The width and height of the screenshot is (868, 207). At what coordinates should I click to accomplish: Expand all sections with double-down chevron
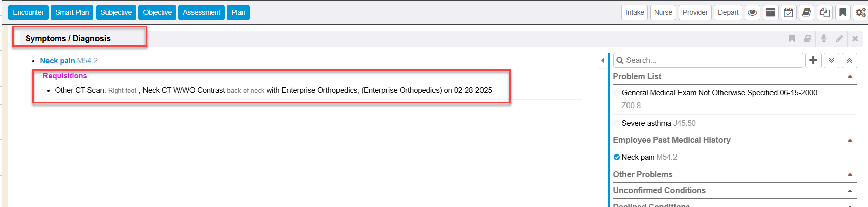click(831, 60)
